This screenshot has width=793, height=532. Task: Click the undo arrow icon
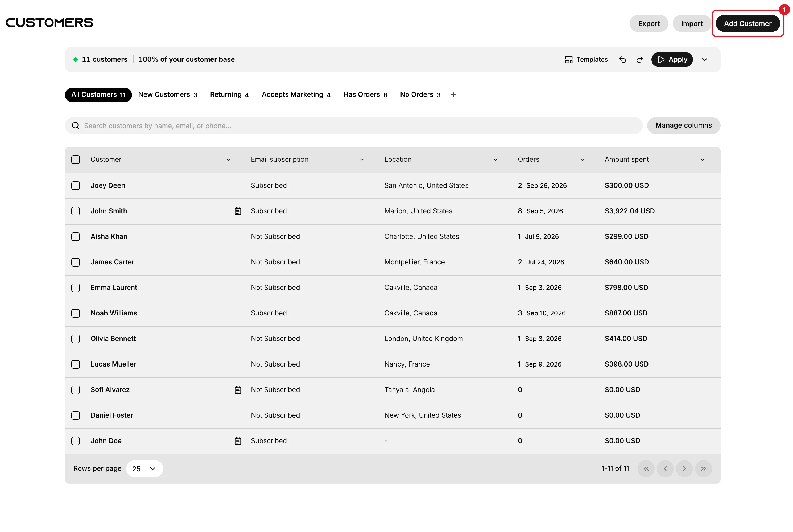(x=622, y=60)
